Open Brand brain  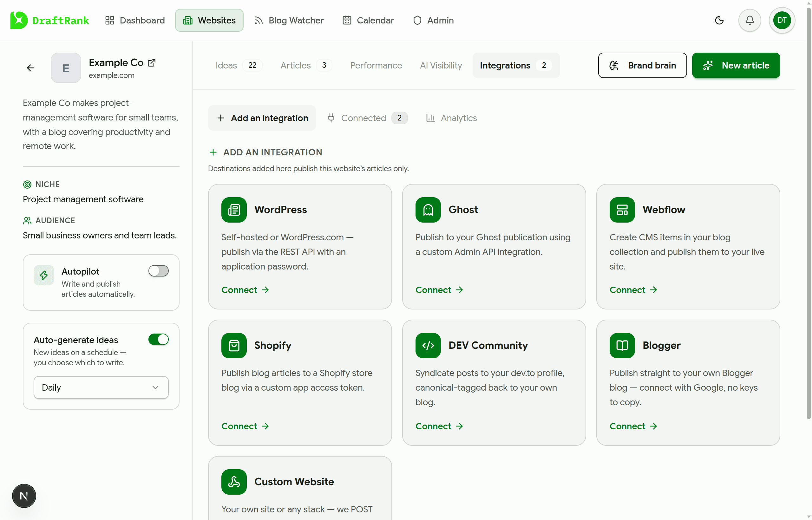click(x=642, y=65)
